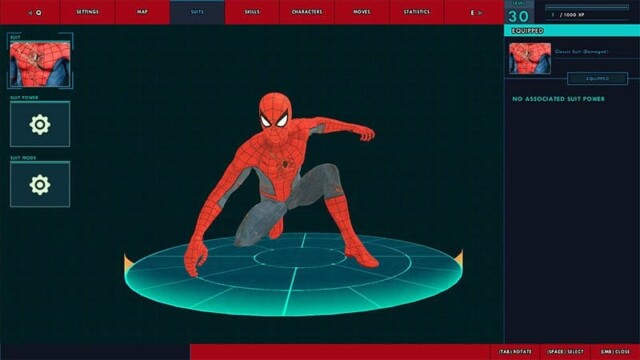640x360 pixels.
Task: Click the '/ 1000 XP' text
Action: (x=572, y=15)
